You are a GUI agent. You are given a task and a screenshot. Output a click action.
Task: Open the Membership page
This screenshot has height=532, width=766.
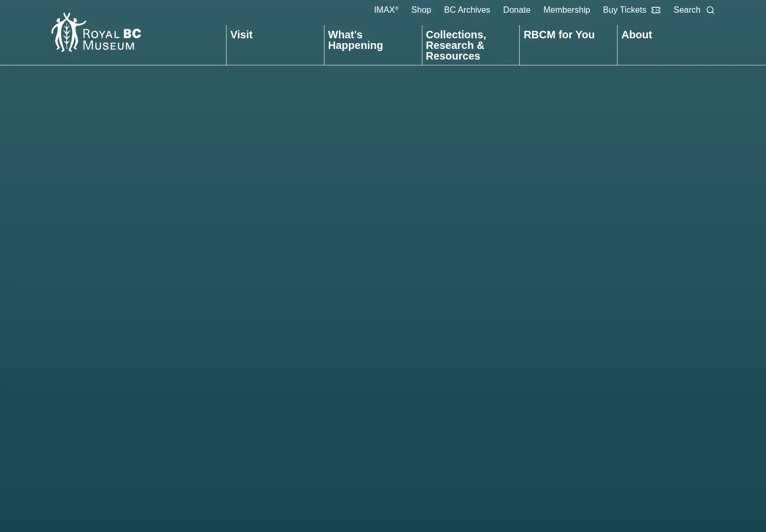(567, 10)
